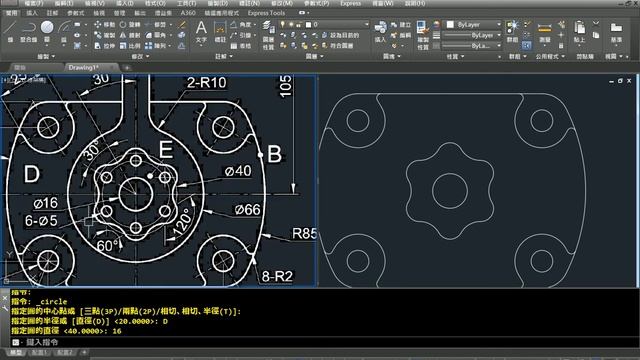Expand the Utilities (公用程式) panel
This screenshot has width=640, height=360.
[x=550, y=56]
